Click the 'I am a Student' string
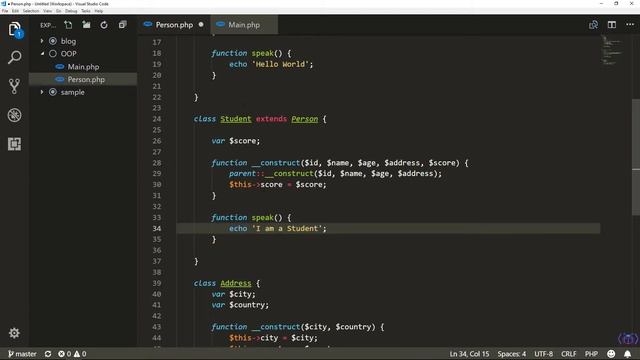 (287, 229)
